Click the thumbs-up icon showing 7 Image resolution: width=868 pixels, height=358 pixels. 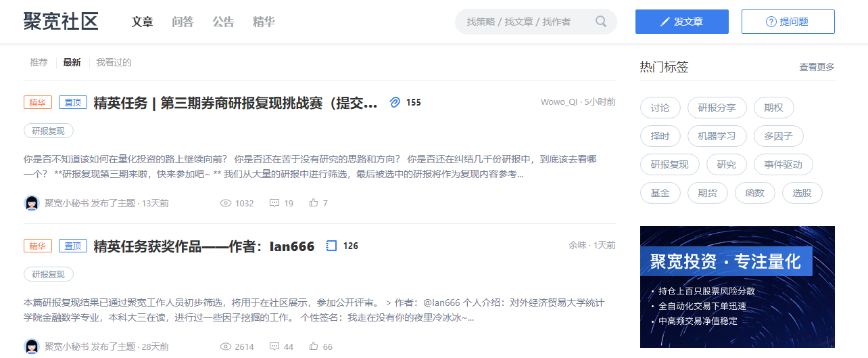[314, 203]
